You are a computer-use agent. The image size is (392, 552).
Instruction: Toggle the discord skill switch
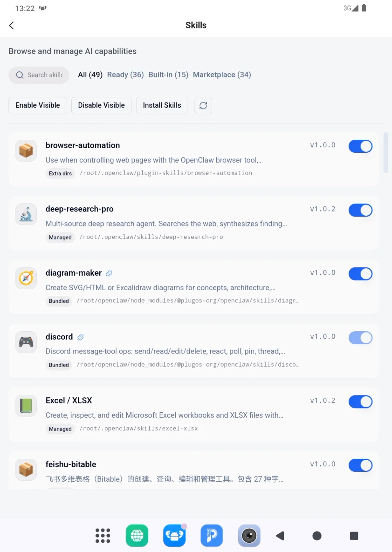(x=360, y=338)
